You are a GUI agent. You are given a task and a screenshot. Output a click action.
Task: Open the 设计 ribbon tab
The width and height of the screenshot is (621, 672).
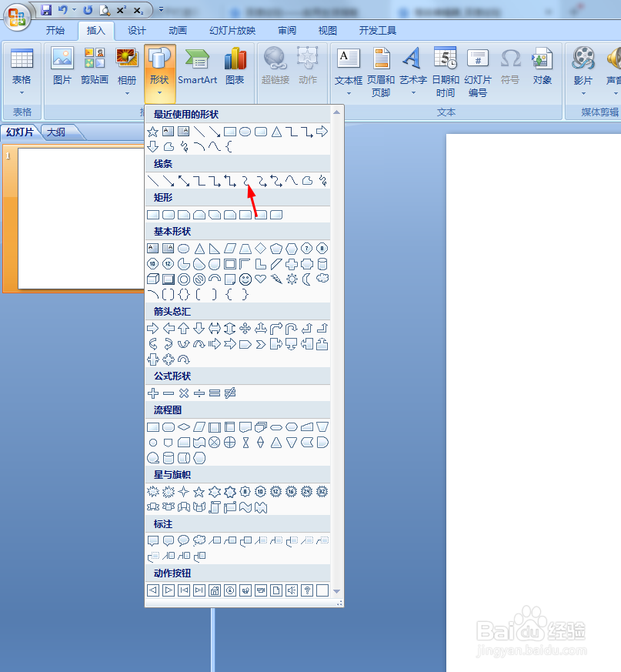pos(137,31)
